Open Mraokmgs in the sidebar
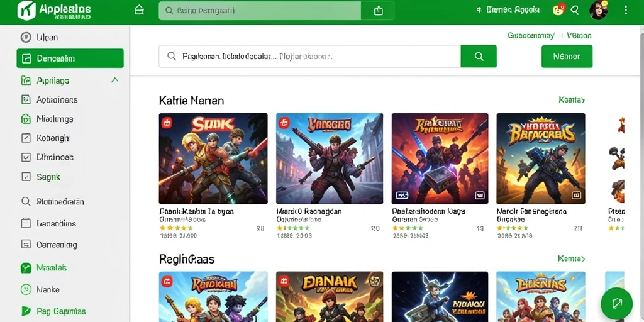The width and height of the screenshot is (644, 322). tap(55, 119)
